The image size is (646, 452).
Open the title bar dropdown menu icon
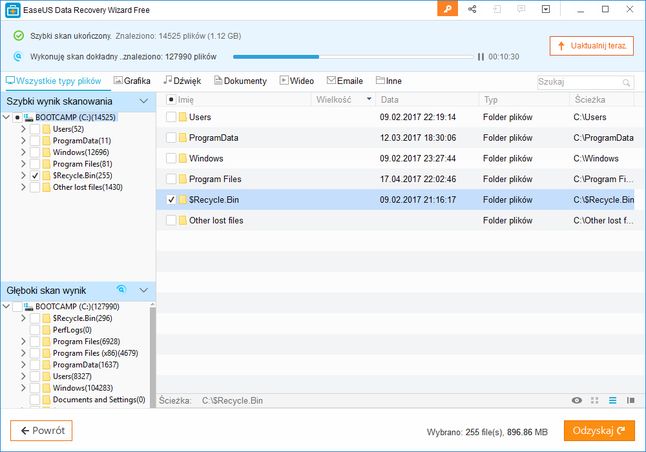(x=546, y=9)
